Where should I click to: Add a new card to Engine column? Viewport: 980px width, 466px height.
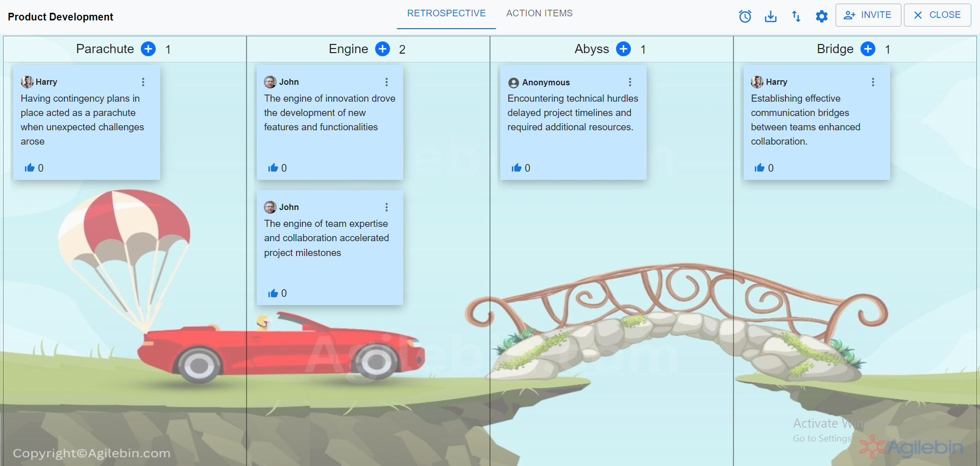[382, 49]
